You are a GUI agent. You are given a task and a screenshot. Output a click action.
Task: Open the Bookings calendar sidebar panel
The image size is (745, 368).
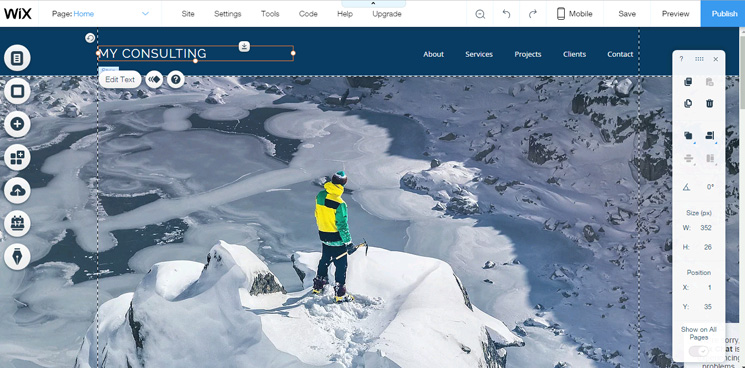17,224
